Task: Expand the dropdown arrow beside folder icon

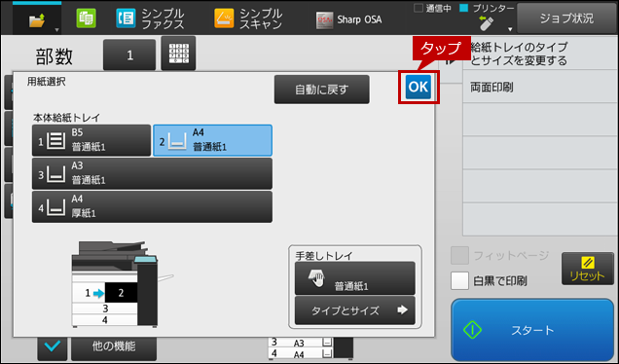Action: point(56,30)
